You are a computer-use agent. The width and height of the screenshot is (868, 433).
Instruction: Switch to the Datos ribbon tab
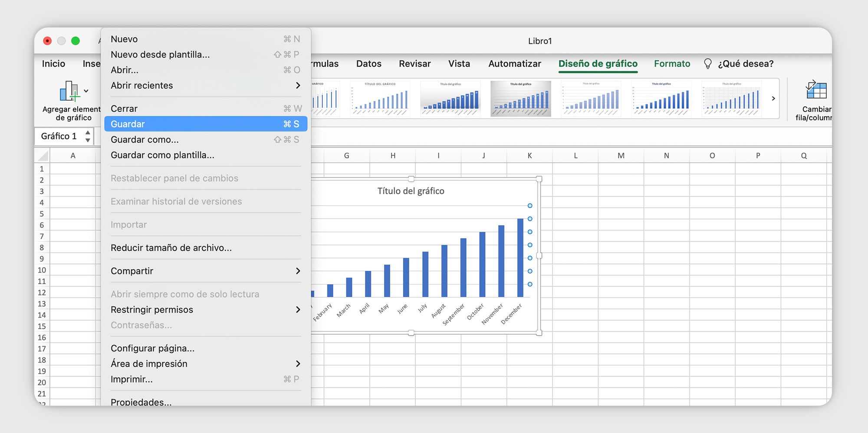click(369, 64)
